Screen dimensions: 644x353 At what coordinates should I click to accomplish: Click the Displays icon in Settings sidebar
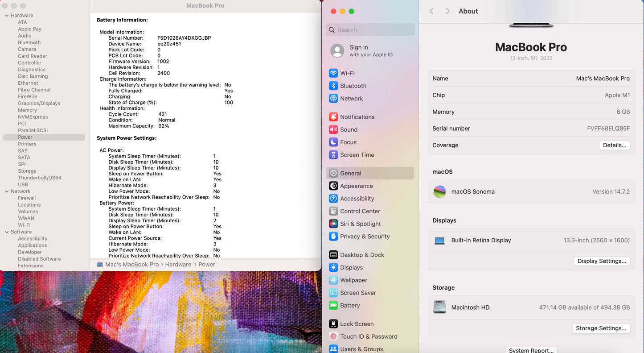(x=333, y=267)
